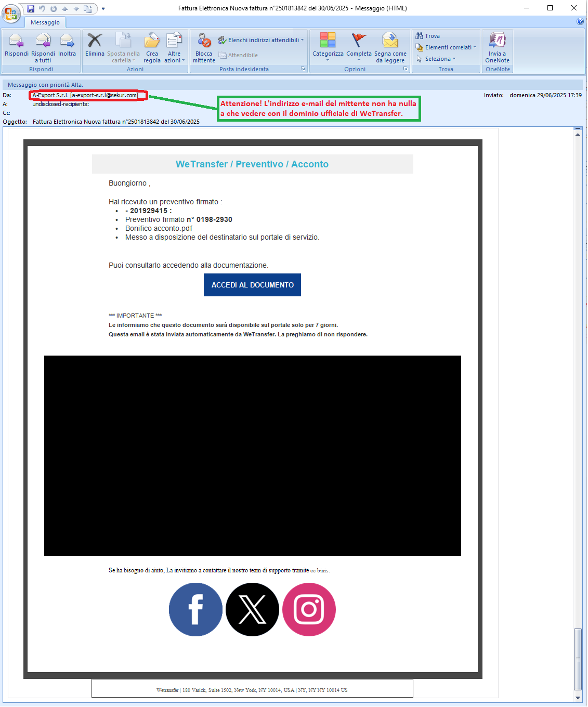The width and height of the screenshot is (588, 707).
Task: Open the Opzioni dialog launcher
Action: (406, 69)
